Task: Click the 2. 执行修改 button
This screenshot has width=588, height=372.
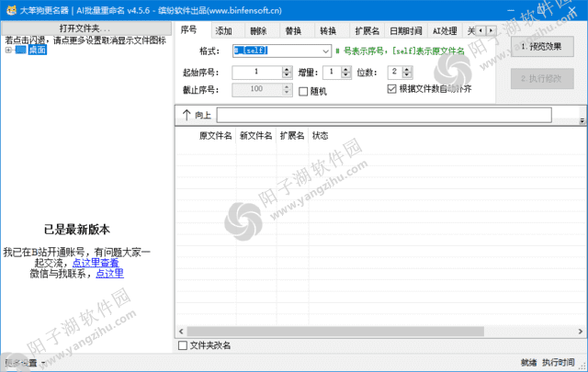Action: point(542,78)
